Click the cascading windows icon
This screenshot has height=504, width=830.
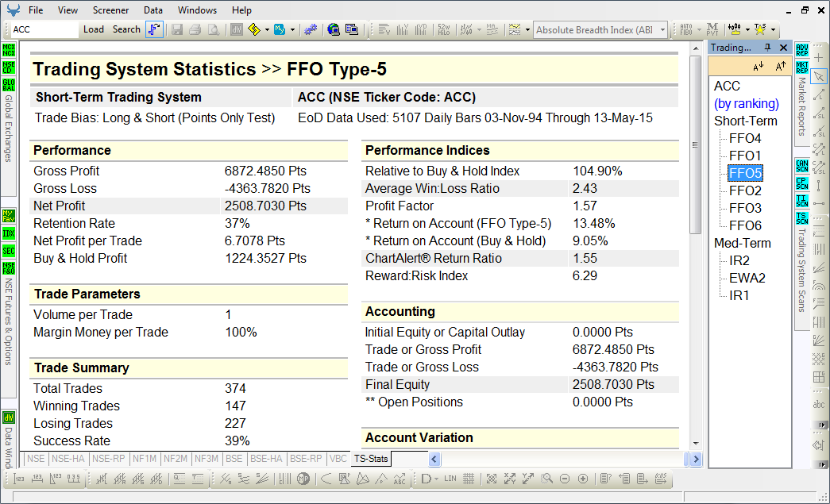[352, 29]
